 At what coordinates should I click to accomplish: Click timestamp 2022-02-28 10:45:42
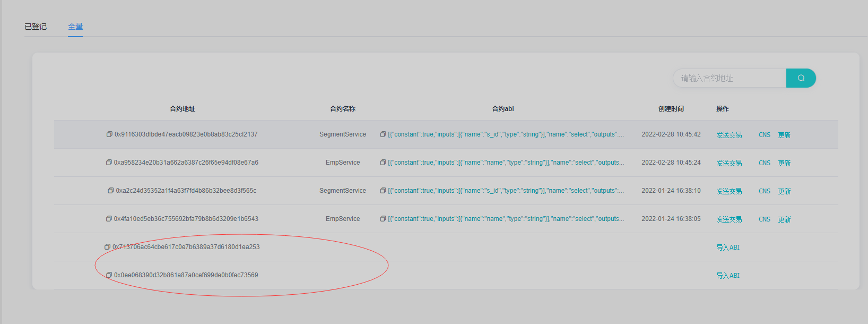pyautogui.click(x=671, y=134)
